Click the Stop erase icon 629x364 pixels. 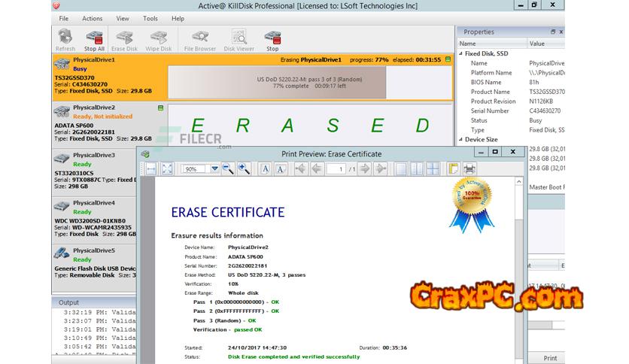272,38
